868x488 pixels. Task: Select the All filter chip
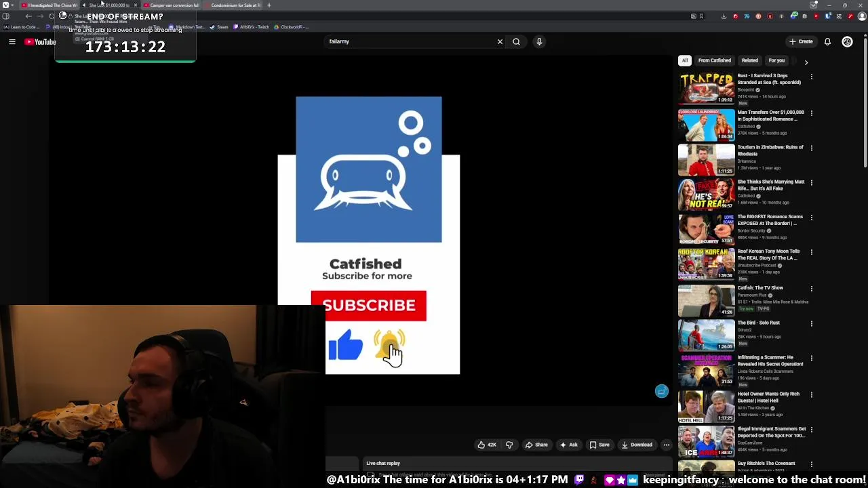click(685, 60)
